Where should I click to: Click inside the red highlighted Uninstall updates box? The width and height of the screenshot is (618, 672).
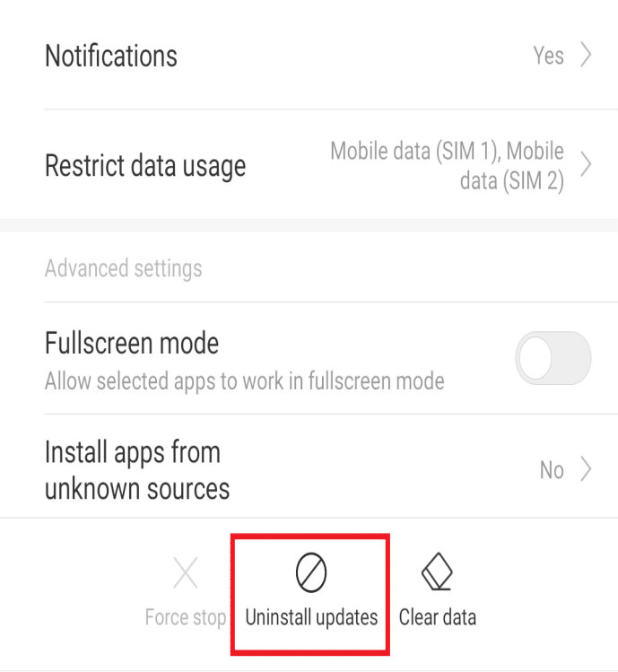coord(310,595)
